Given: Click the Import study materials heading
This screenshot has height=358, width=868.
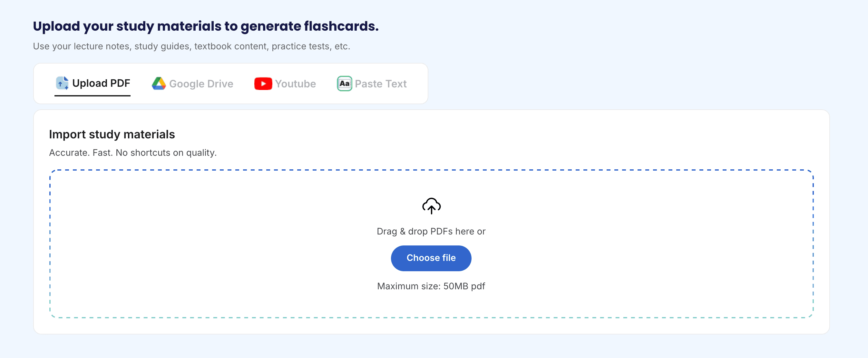Looking at the screenshot, I should point(112,134).
